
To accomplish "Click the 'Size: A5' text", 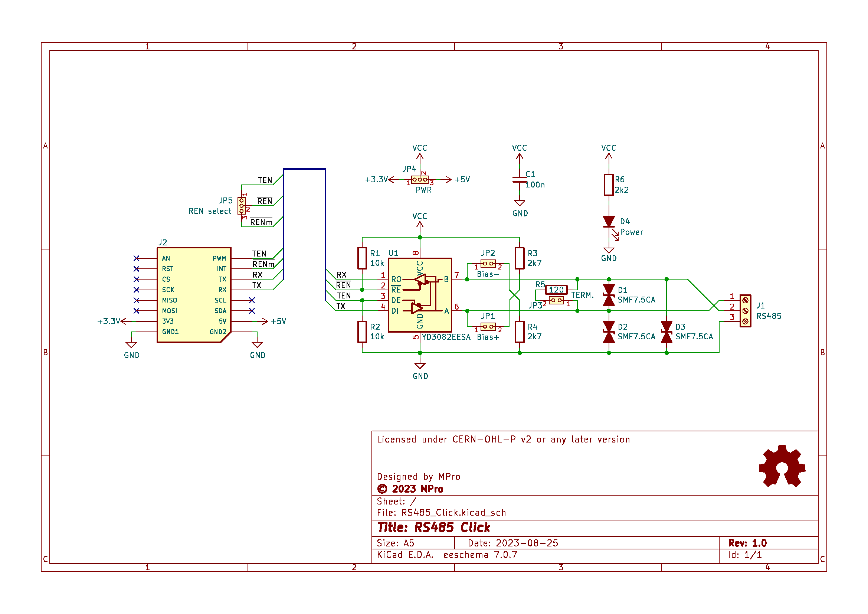I will point(396,543).
